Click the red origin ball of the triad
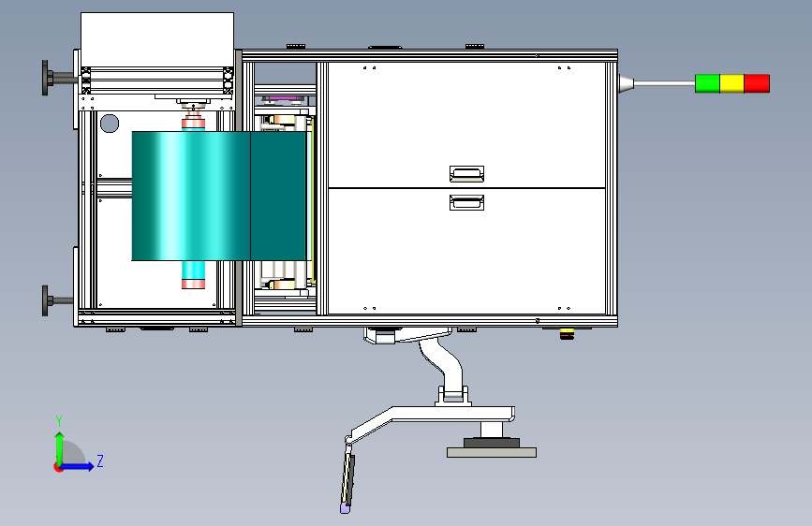Screen dimensions: 812x526 click(x=58, y=467)
